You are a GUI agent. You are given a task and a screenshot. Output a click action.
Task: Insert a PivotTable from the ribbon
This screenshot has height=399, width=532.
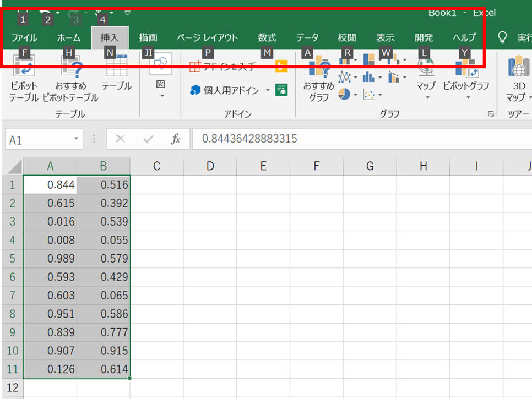click(x=24, y=80)
